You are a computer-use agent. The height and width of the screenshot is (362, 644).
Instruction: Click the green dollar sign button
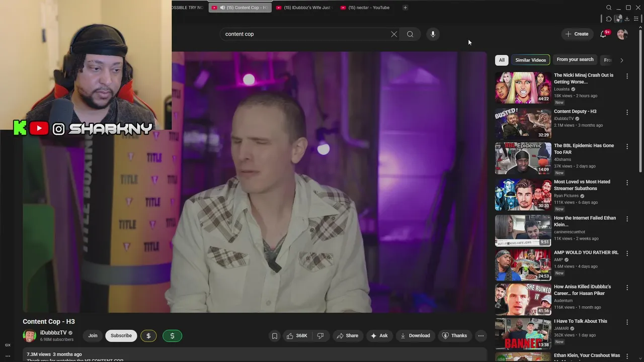tap(172, 336)
